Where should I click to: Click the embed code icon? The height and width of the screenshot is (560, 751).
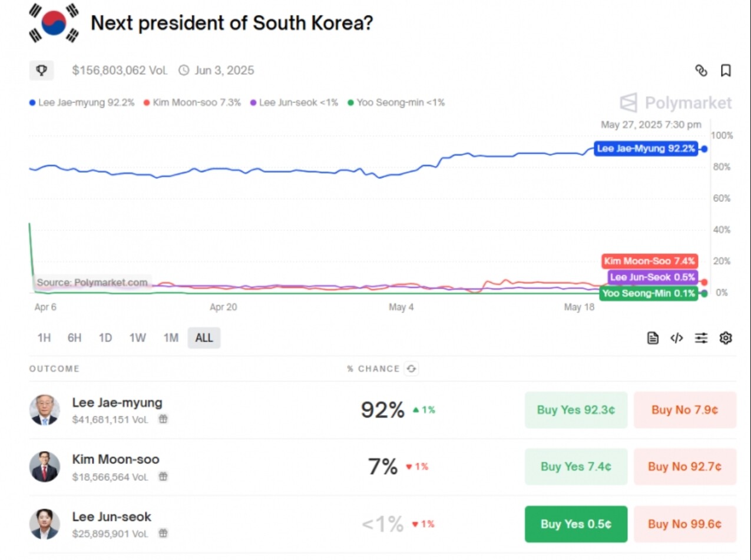click(x=677, y=338)
